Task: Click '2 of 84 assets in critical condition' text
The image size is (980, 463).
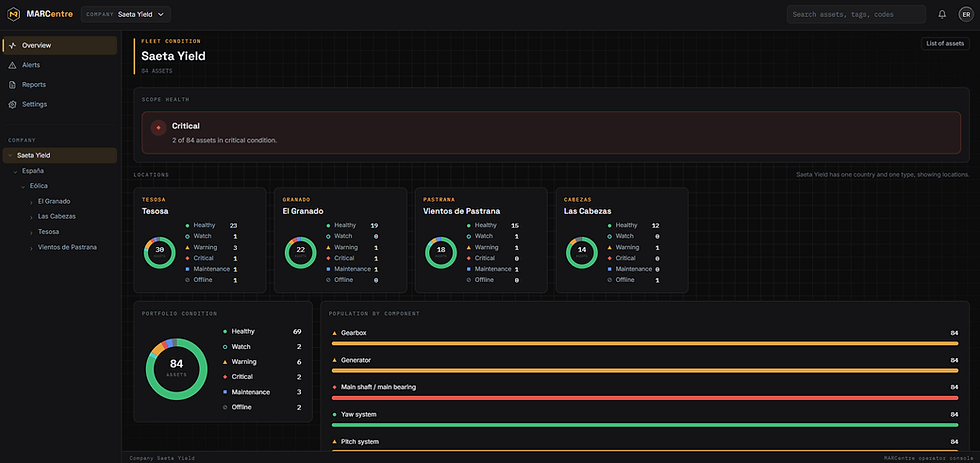Action: (x=224, y=141)
